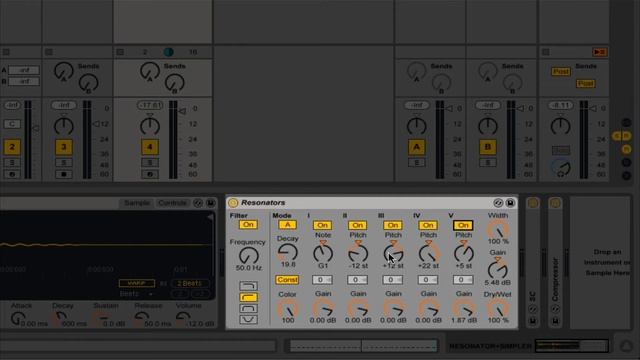The image size is (640, 360).
Task: Open the Sample tab in Simpler
Action: [137, 203]
